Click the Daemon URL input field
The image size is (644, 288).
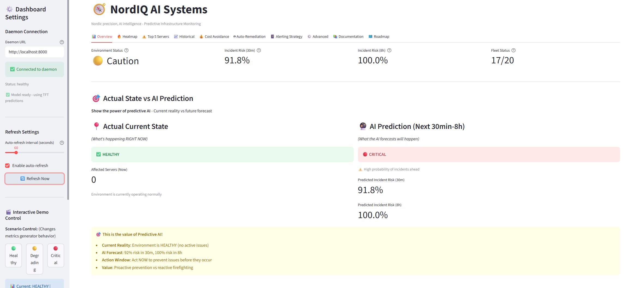tap(35, 52)
